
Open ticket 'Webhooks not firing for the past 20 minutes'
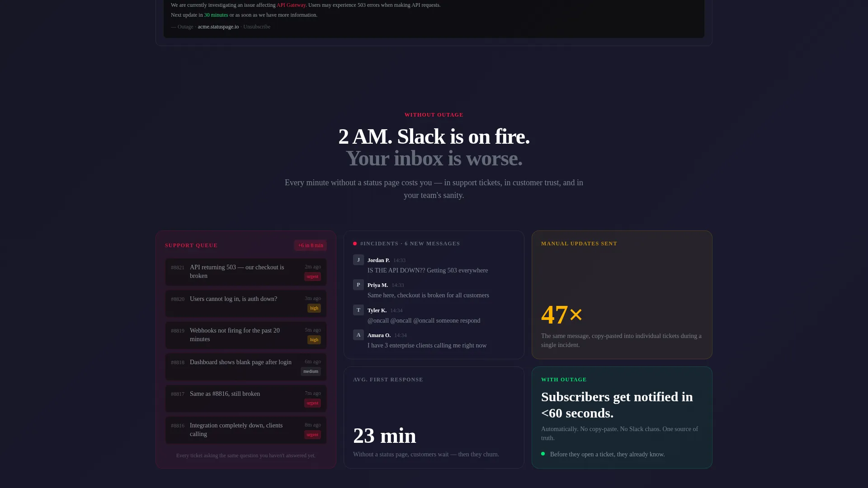coord(246,335)
